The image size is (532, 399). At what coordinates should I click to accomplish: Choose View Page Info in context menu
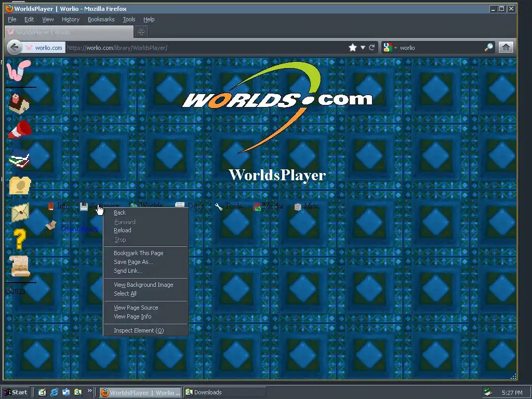145,316
